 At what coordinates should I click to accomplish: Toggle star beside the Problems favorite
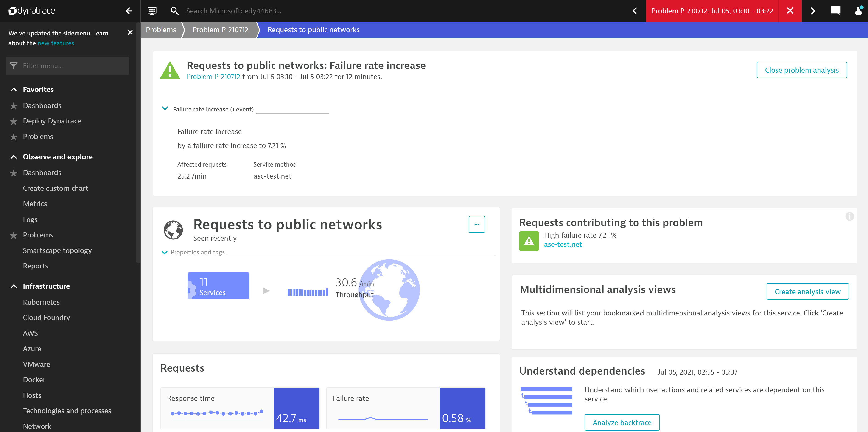[x=14, y=136]
